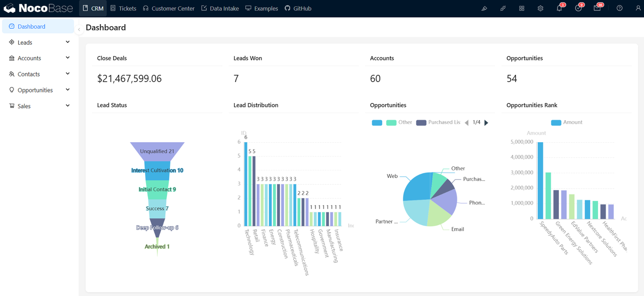
Task: Click the Accounts value 60
Action: 375,79
